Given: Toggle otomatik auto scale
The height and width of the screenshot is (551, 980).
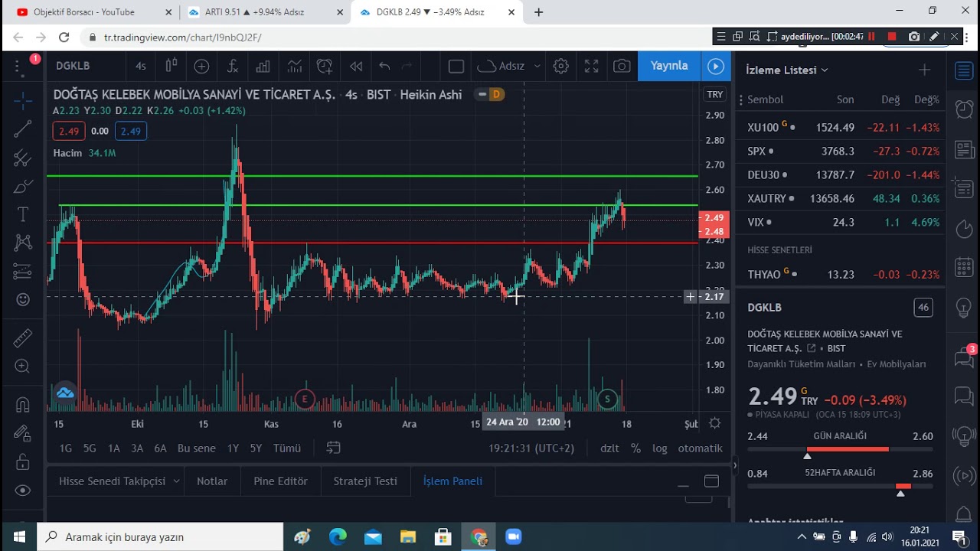Looking at the screenshot, I should coord(700,448).
